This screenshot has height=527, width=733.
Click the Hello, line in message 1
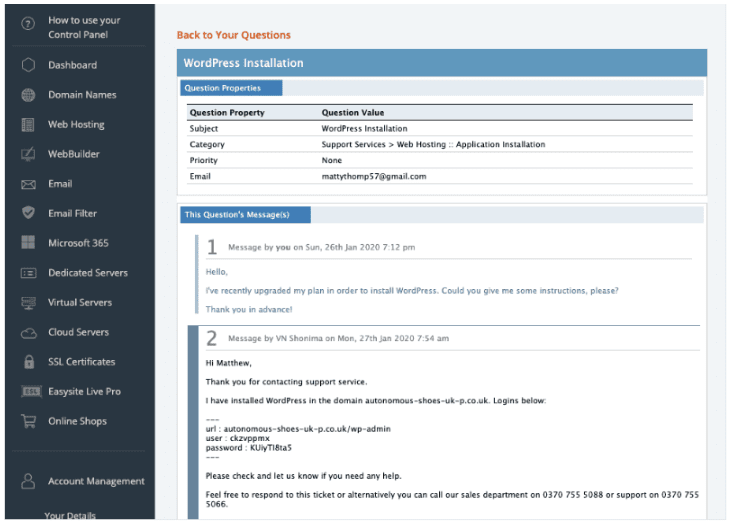[x=216, y=272]
